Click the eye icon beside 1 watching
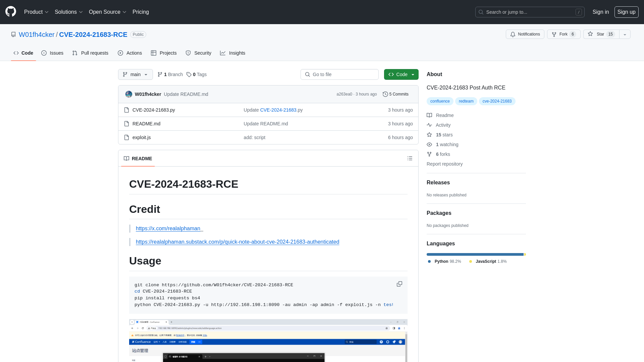This screenshot has width=644, height=362. (429, 144)
